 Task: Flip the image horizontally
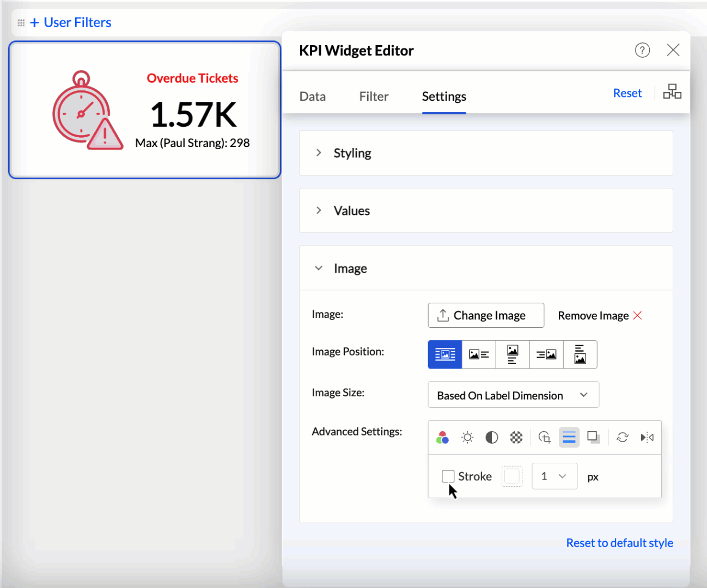click(647, 438)
